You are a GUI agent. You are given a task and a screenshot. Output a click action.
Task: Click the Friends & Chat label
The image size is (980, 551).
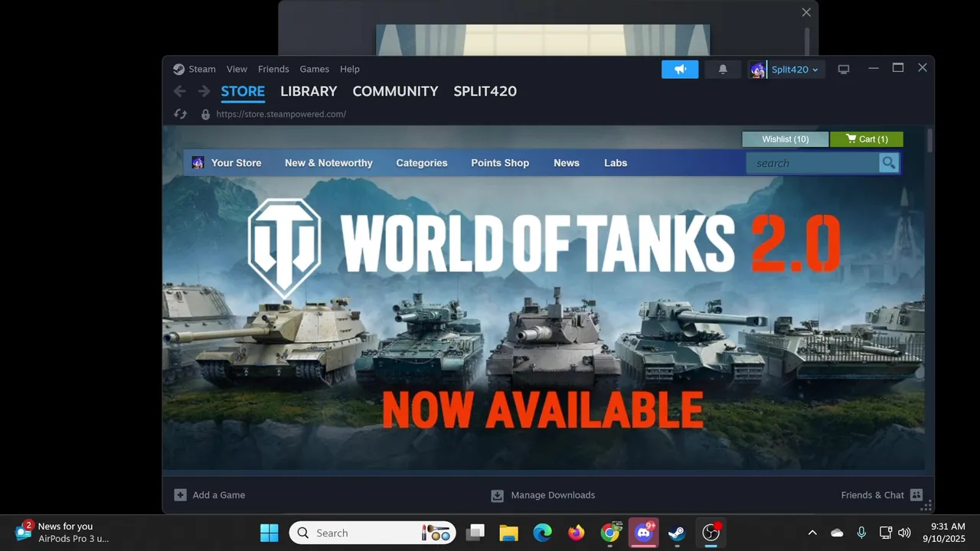click(x=873, y=495)
